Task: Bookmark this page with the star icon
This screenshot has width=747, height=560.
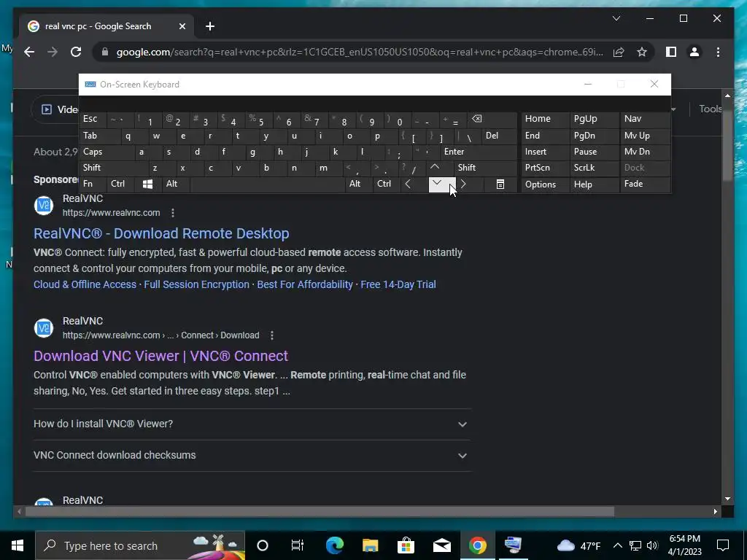Action: point(642,52)
